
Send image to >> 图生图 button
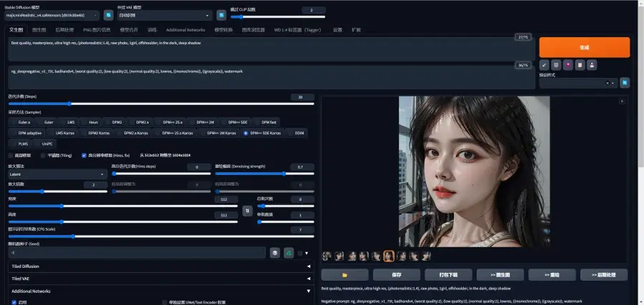500,274
